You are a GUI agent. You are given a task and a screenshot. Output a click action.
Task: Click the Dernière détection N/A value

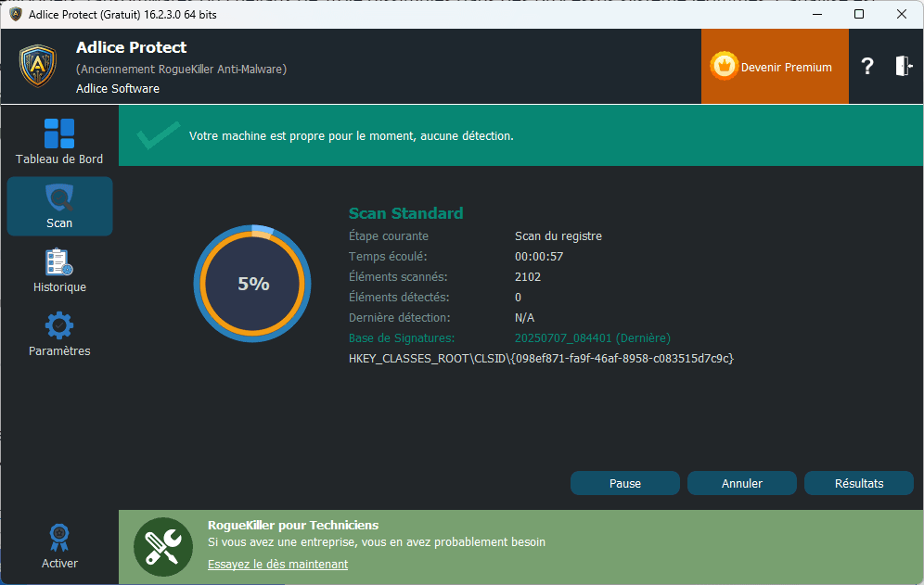pos(524,318)
